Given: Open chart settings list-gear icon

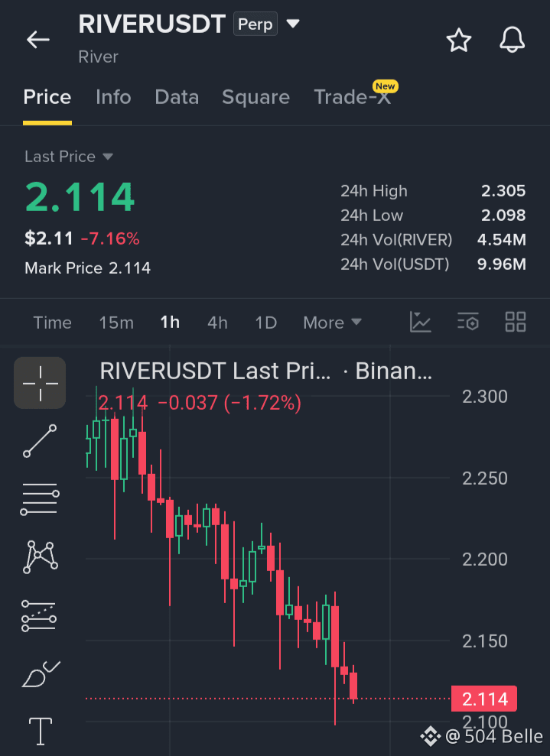Looking at the screenshot, I should pyautogui.click(x=468, y=322).
